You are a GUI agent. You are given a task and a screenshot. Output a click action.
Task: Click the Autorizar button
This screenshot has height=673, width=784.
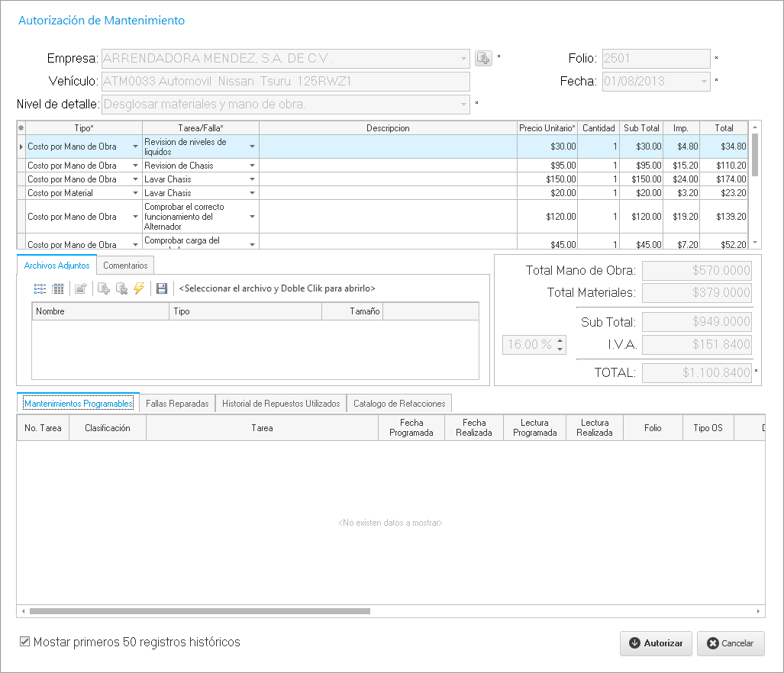(x=656, y=643)
